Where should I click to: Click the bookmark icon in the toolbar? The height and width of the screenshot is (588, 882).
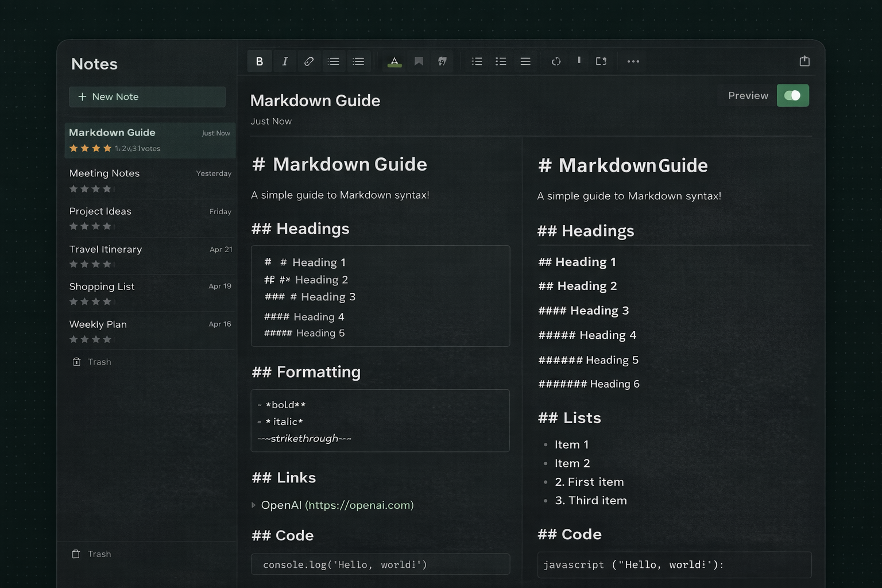coord(419,61)
